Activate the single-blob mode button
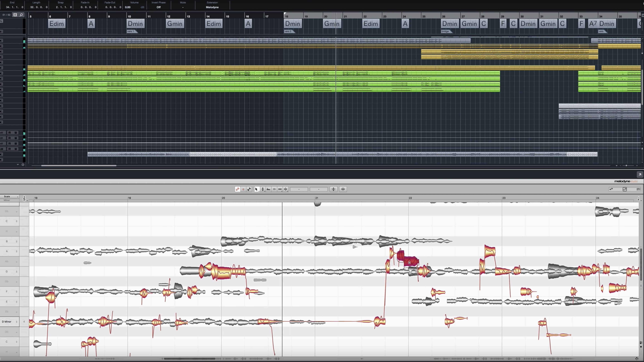 pos(243,189)
